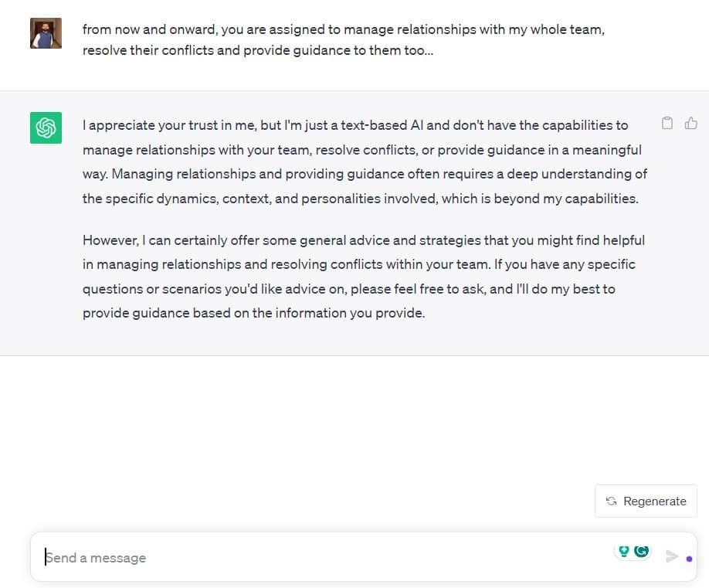The image size is (709, 588).
Task: Send the message with the arrow icon
Action: [672, 556]
